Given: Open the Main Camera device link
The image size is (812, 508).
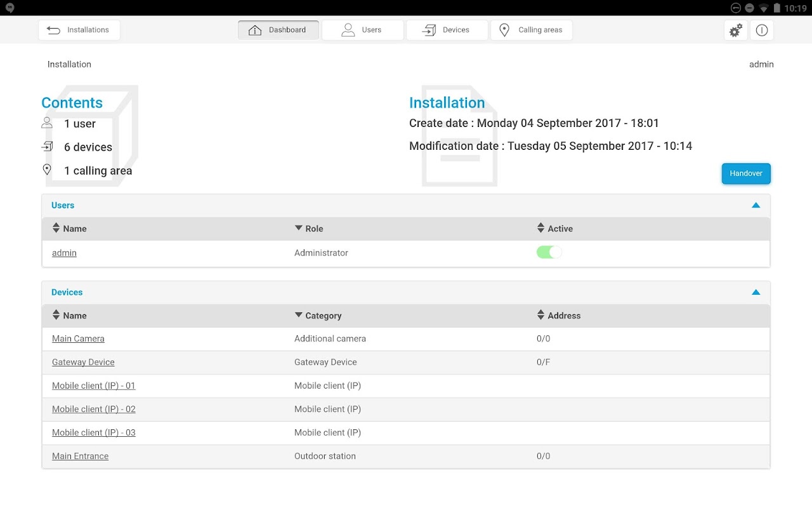Looking at the screenshot, I should pyautogui.click(x=78, y=338).
